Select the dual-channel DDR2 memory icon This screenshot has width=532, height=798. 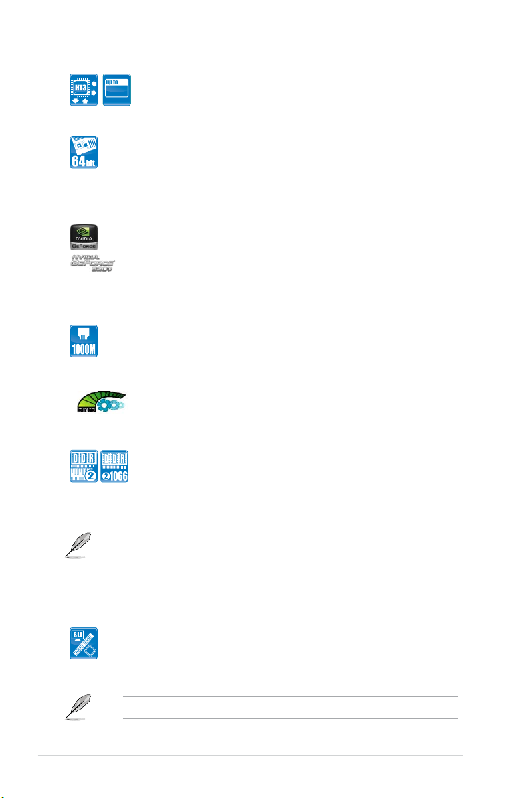pyautogui.click(x=84, y=466)
